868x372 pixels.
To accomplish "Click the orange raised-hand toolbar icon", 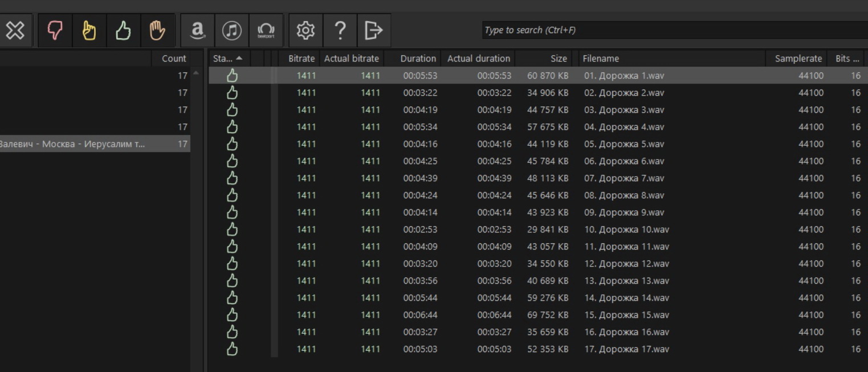I will point(157,30).
